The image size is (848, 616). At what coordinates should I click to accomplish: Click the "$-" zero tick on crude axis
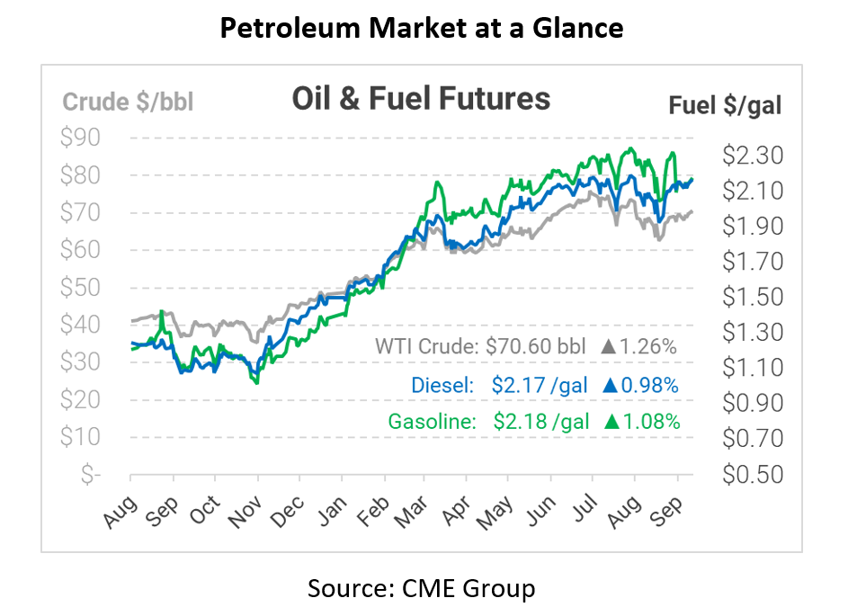click(90, 475)
